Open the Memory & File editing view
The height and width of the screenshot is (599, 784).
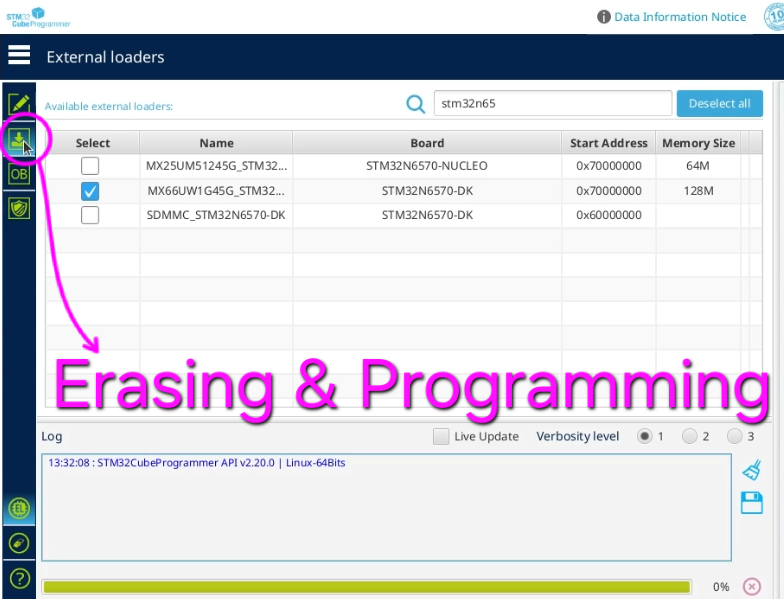pos(19,104)
